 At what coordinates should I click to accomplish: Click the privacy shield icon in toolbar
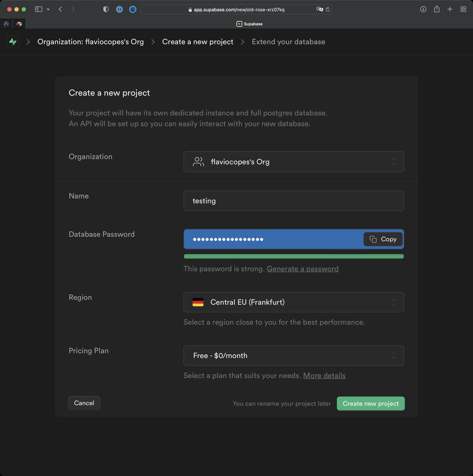point(106,9)
